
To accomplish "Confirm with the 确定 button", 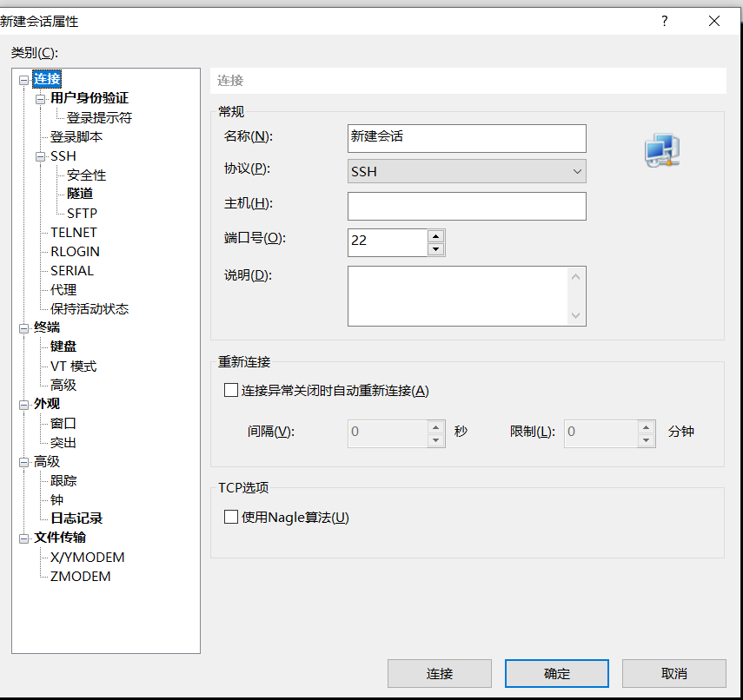I will tap(556, 674).
